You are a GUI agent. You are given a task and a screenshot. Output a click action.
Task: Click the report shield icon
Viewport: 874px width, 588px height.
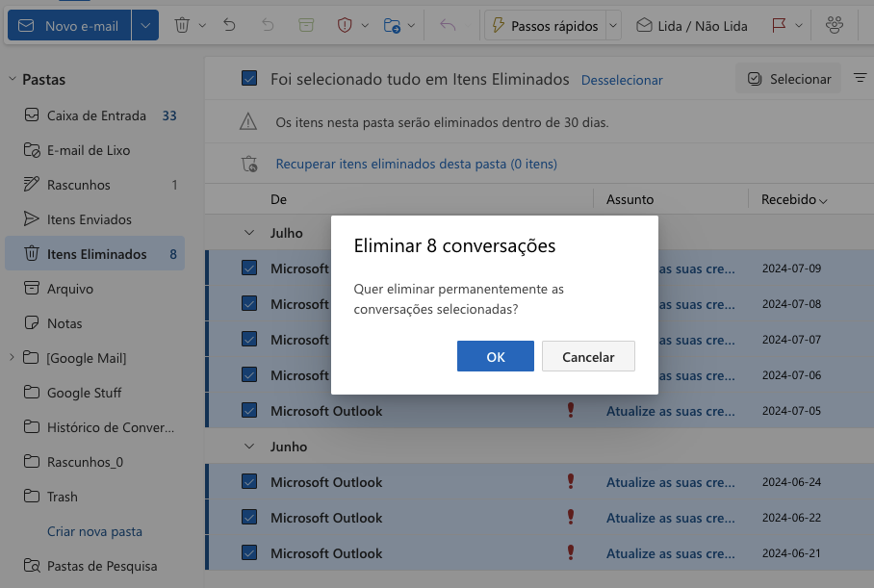point(345,25)
